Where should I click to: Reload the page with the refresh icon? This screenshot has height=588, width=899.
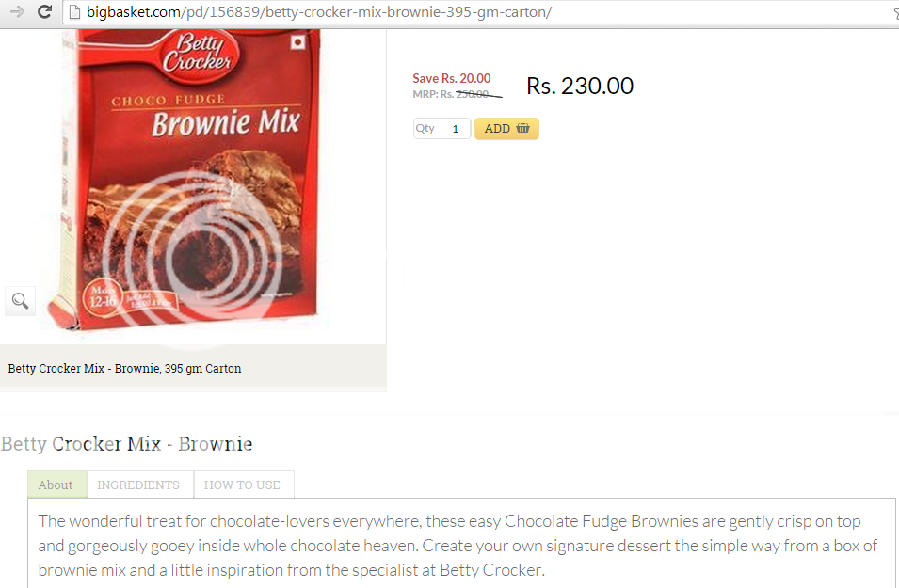[x=45, y=11]
